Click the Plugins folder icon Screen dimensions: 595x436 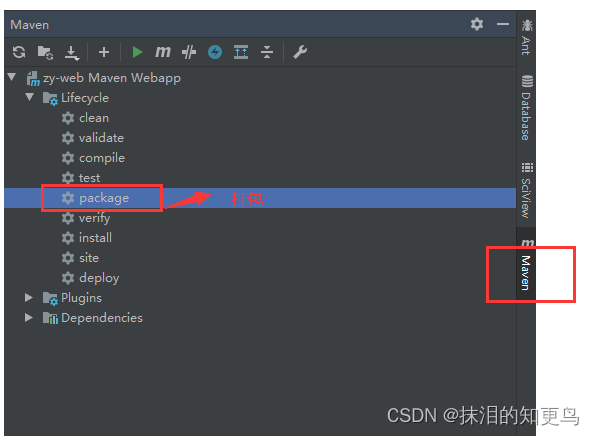tap(50, 299)
